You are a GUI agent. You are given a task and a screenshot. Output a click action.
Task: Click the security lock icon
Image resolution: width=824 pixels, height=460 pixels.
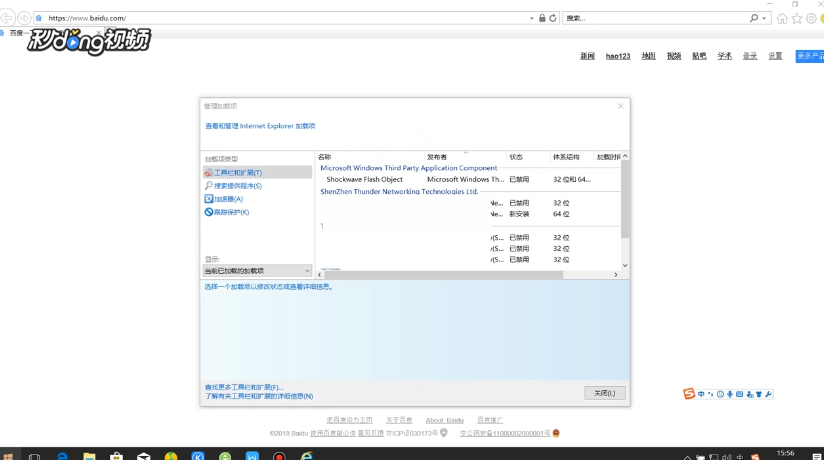pyautogui.click(x=542, y=18)
